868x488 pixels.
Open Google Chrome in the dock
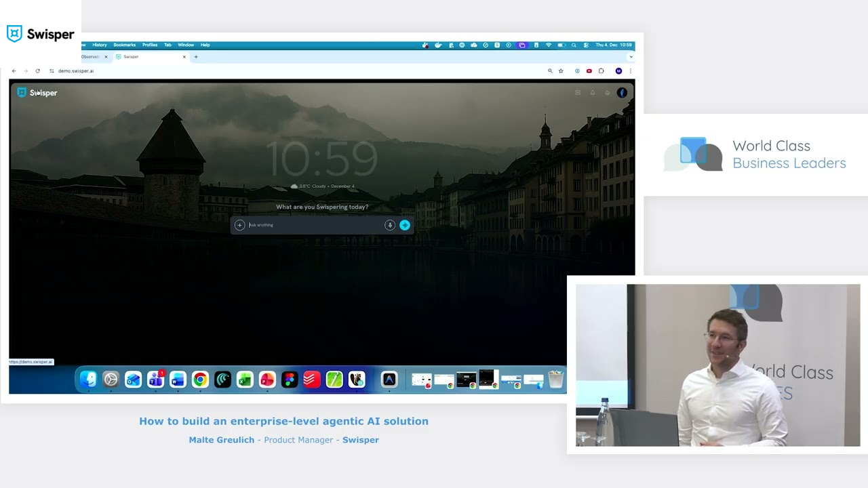tap(200, 380)
